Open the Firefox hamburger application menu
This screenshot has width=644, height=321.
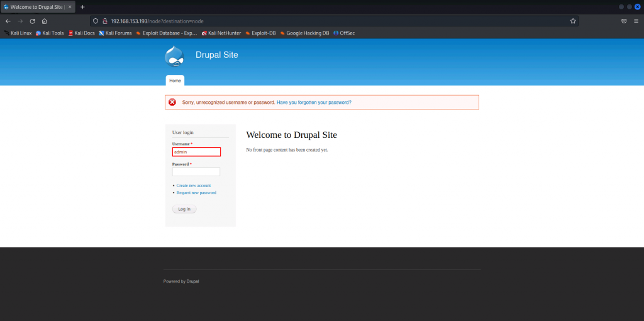point(636,21)
